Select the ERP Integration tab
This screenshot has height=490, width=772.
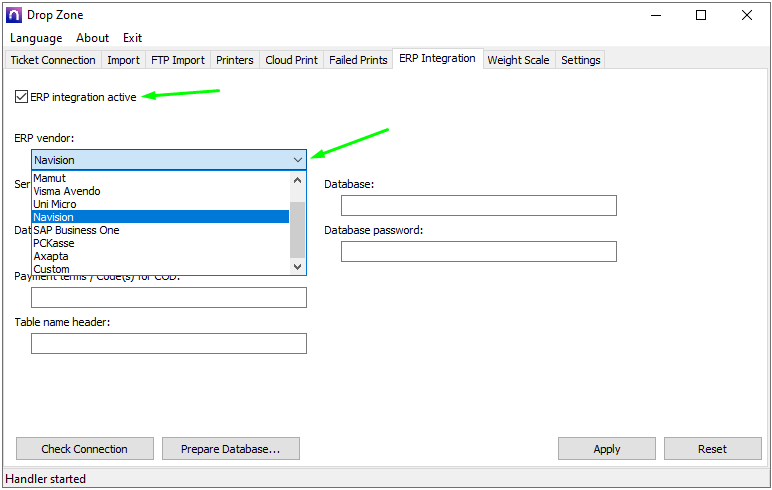coord(437,59)
